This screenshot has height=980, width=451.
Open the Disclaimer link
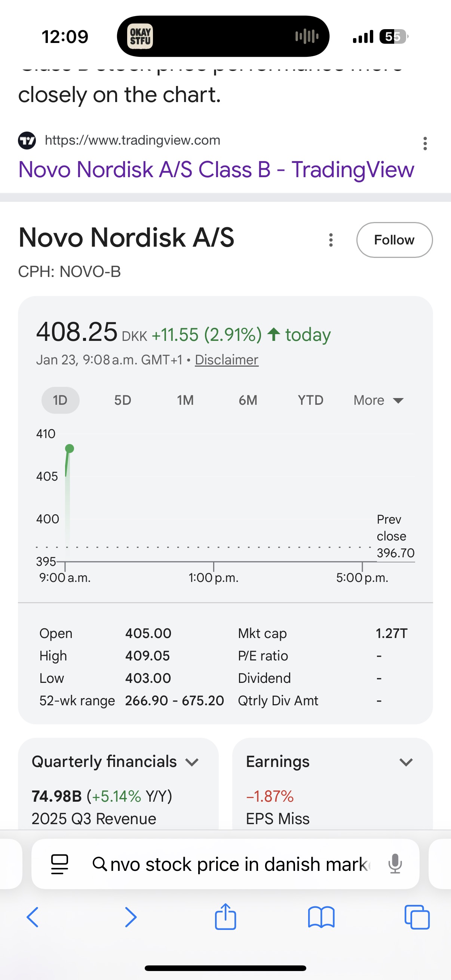227,360
